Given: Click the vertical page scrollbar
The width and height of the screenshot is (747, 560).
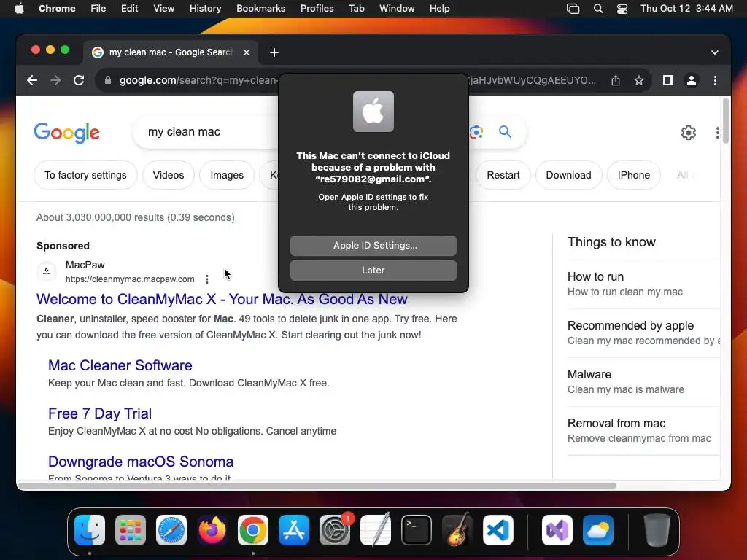Looking at the screenshot, I should coord(726,121).
